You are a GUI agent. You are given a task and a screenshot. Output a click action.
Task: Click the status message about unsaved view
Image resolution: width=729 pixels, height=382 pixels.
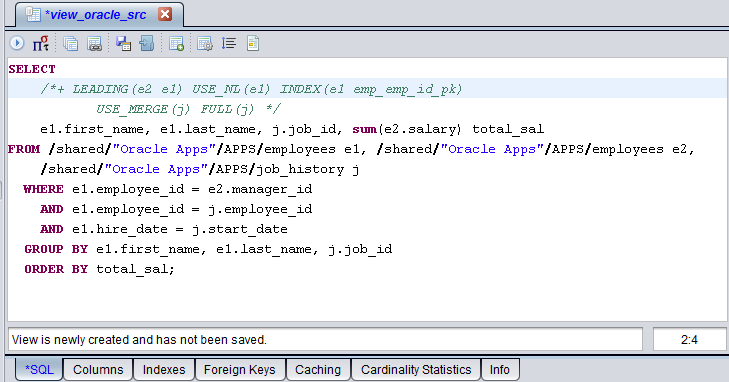[x=325, y=340]
